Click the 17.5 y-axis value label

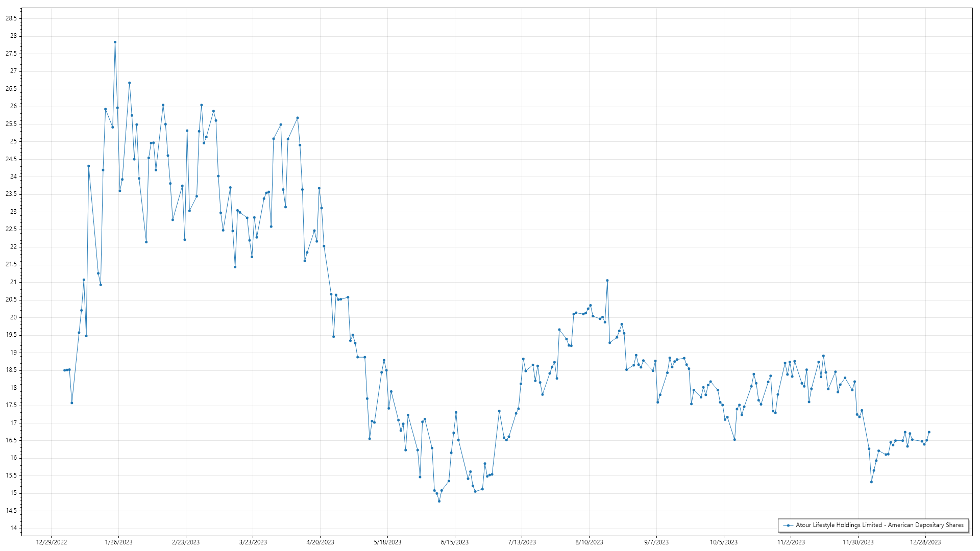coord(11,405)
